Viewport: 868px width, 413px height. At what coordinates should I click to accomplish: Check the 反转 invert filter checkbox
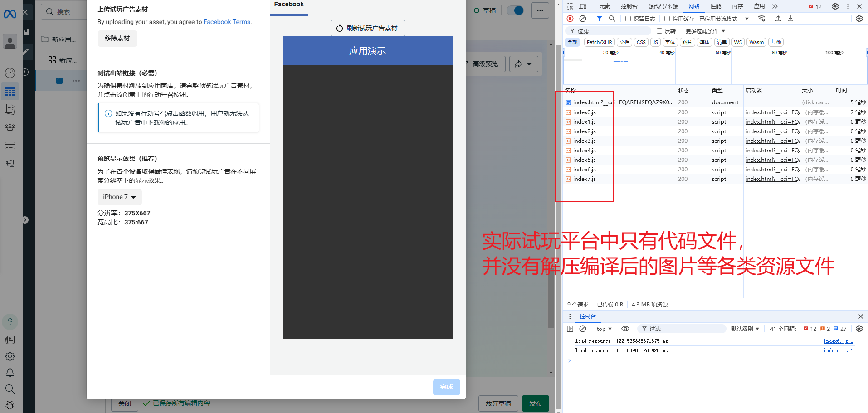point(659,31)
